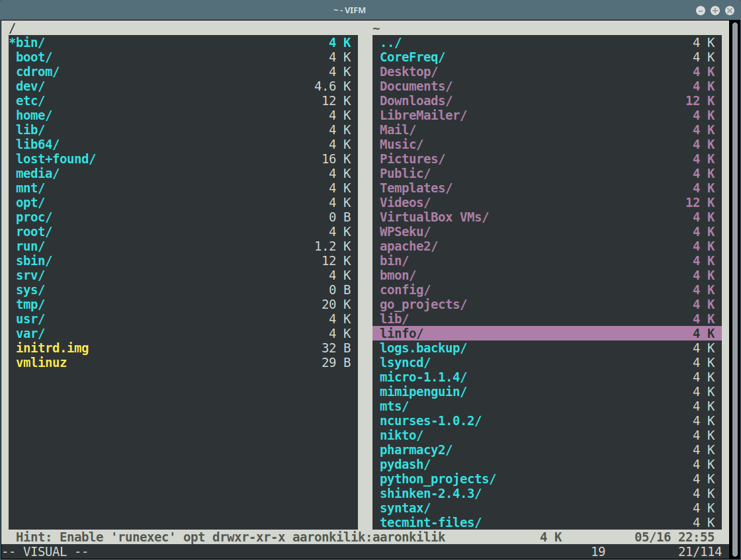
Task: Click the Mail/ directory entry
Action: coord(546,130)
